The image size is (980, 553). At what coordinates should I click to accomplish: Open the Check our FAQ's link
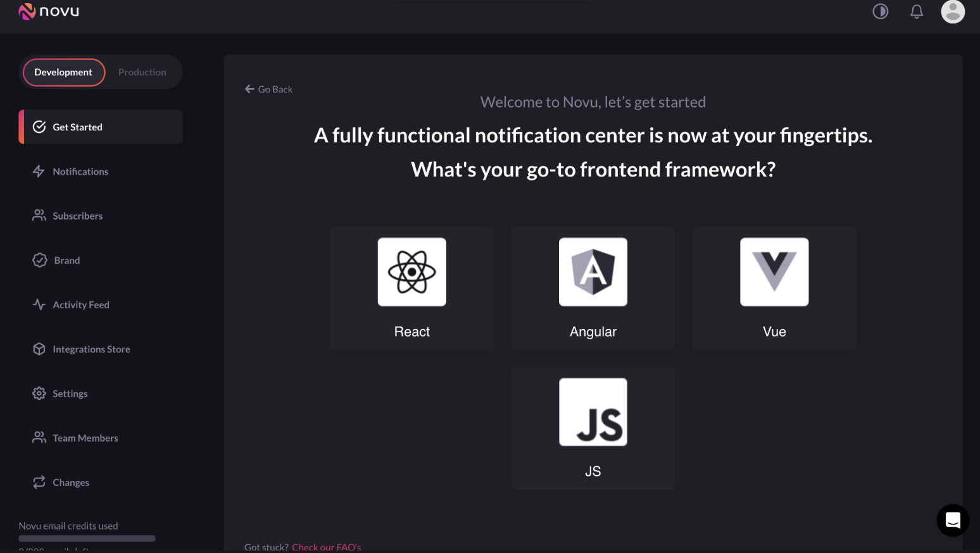tap(326, 547)
